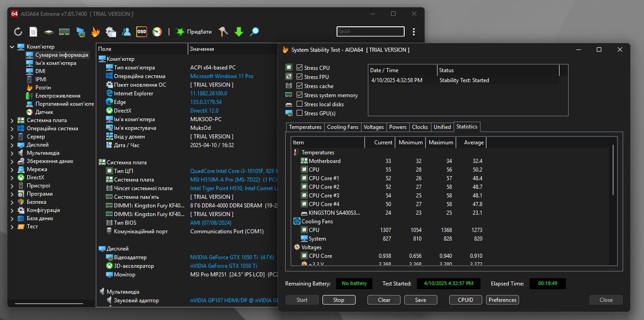Click the green download arrow icon

pyautogui.click(x=239, y=32)
